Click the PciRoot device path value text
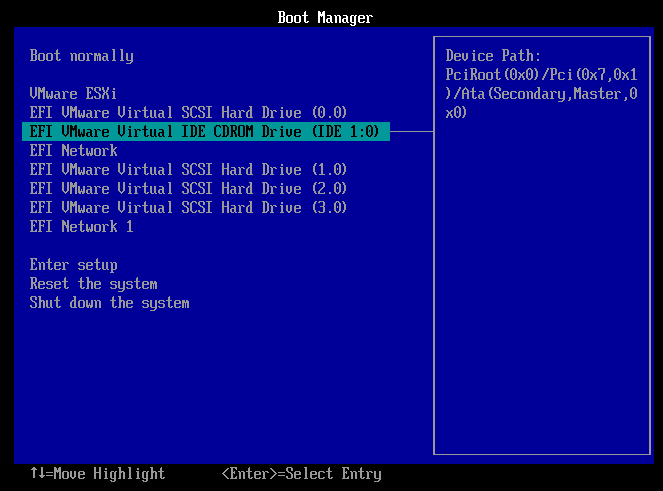 click(x=541, y=93)
